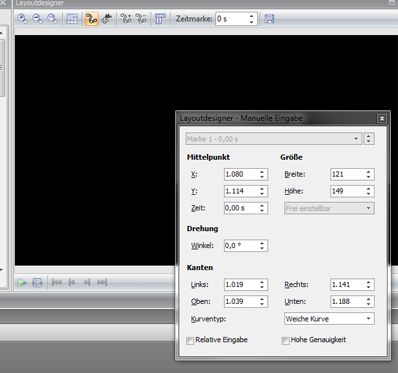398x373 pixels.
Task: Go to the previous marker
Action: click(x=72, y=282)
